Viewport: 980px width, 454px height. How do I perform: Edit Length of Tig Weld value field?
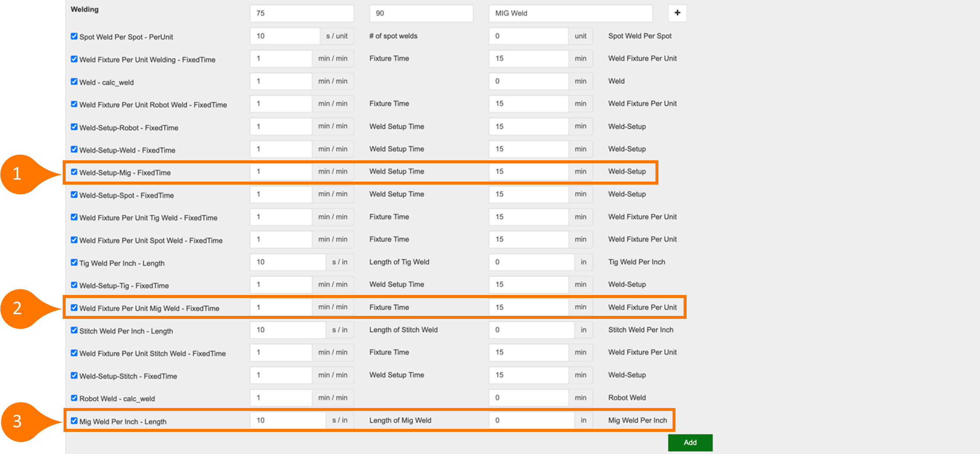point(531,262)
